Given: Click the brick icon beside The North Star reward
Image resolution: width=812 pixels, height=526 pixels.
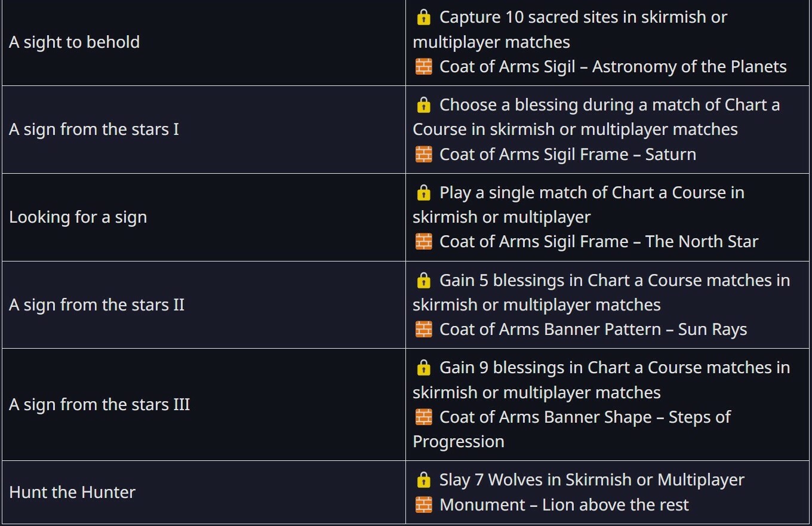Looking at the screenshot, I should tap(423, 242).
